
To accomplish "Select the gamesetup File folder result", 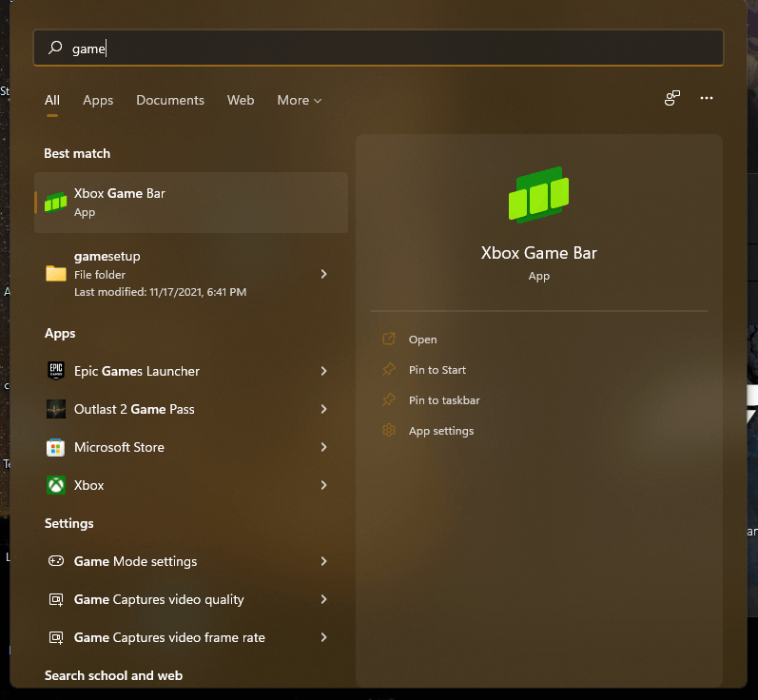I will tap(191, 274).
